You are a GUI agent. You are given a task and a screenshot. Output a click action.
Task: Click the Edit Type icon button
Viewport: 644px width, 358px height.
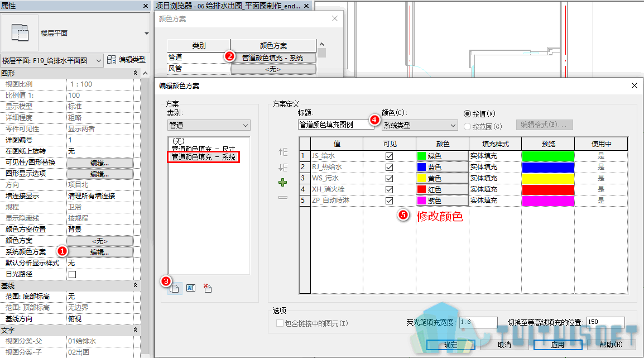[x=126, y=60]
